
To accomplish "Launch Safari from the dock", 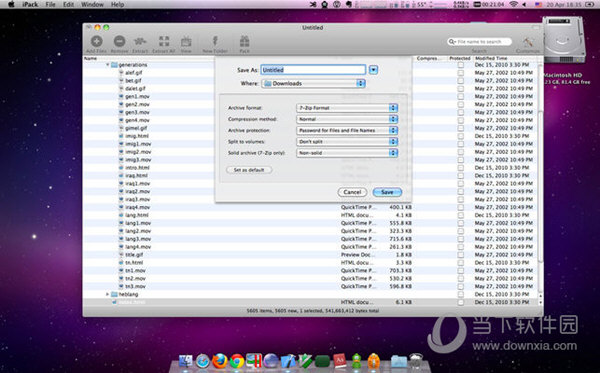I will coord(203,361).
